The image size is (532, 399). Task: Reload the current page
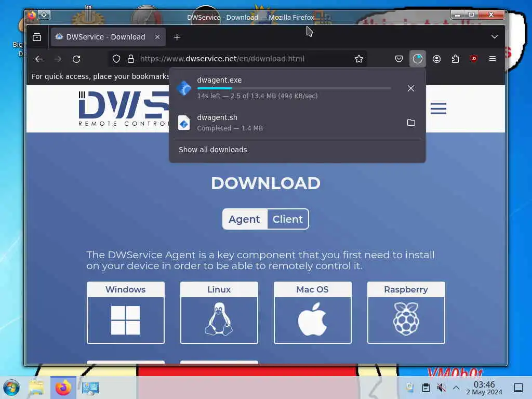pyautogui.click(x=76, y=59)
